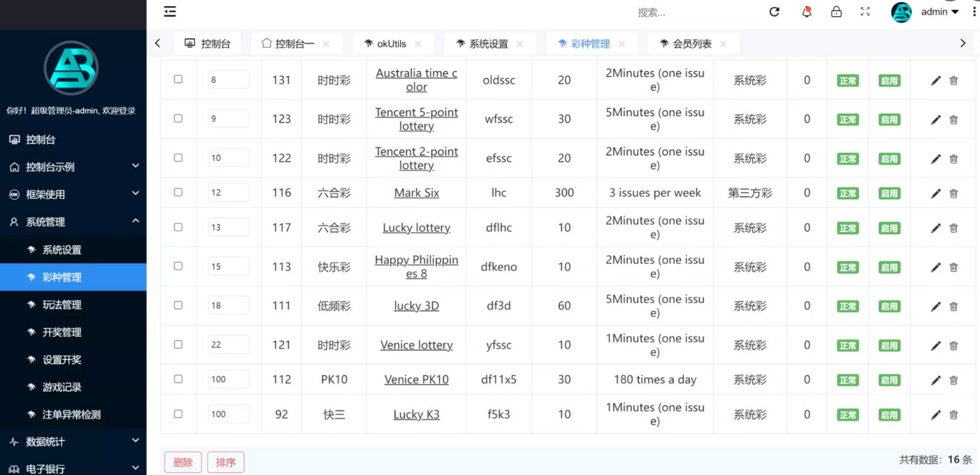Click the red 删除 button
The height and width of the screenshot is (475, 980).
183,462
